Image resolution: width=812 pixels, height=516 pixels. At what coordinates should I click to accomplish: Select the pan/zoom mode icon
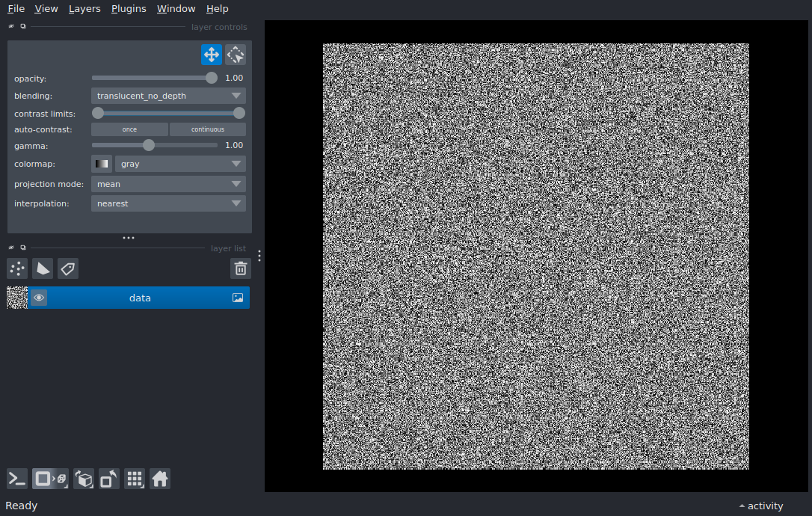[211, 55]
